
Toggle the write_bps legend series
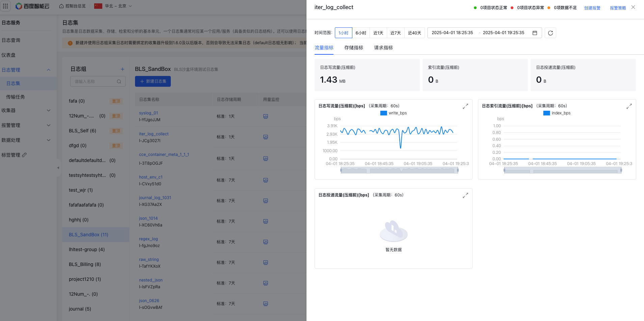point(394,113)
